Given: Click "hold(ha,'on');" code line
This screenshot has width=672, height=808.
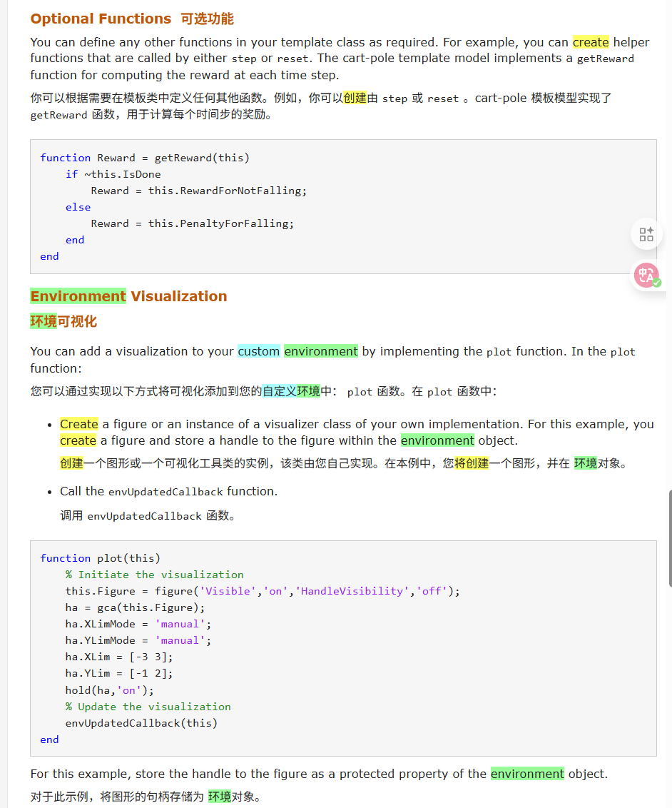Looking at the screenshot, I should (x=110, y=690).
